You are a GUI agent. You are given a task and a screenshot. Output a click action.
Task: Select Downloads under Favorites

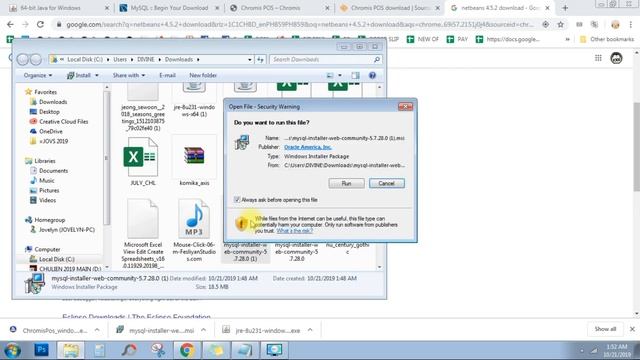pos(53,102)
